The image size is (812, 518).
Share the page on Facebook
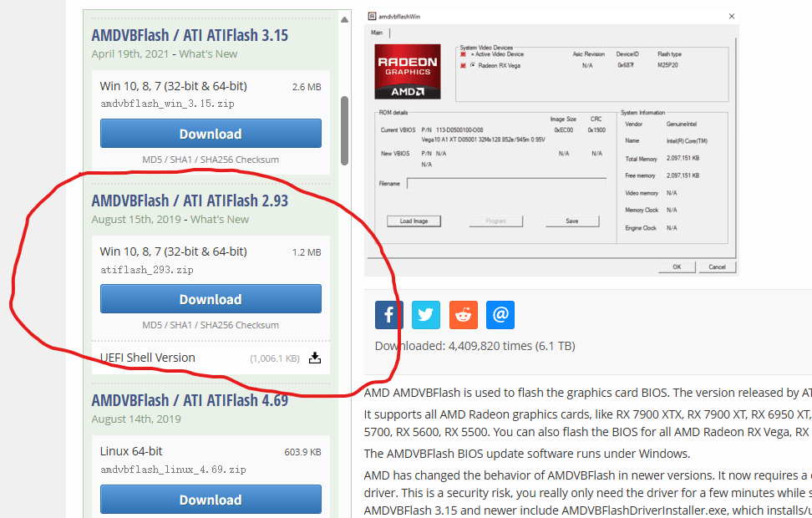click(x=389, y=314)
